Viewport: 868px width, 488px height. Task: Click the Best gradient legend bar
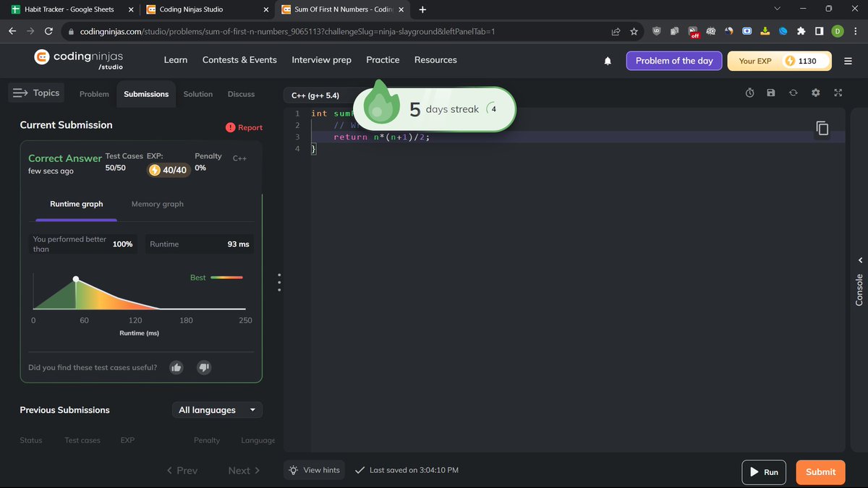pyautogui.click(x=226, y=278)
